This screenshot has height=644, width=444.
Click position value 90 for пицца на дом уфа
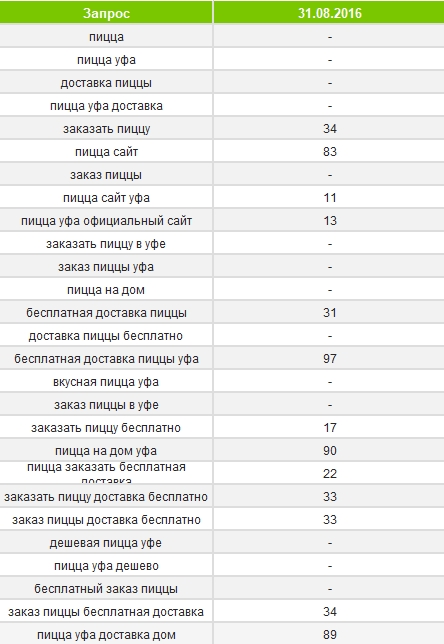[330, 451]
